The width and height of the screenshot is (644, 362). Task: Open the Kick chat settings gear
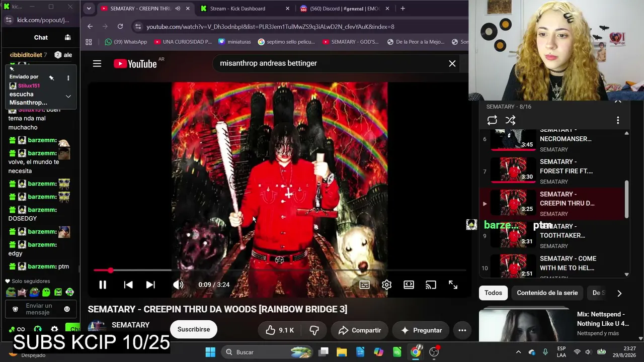tap(54, 330)
